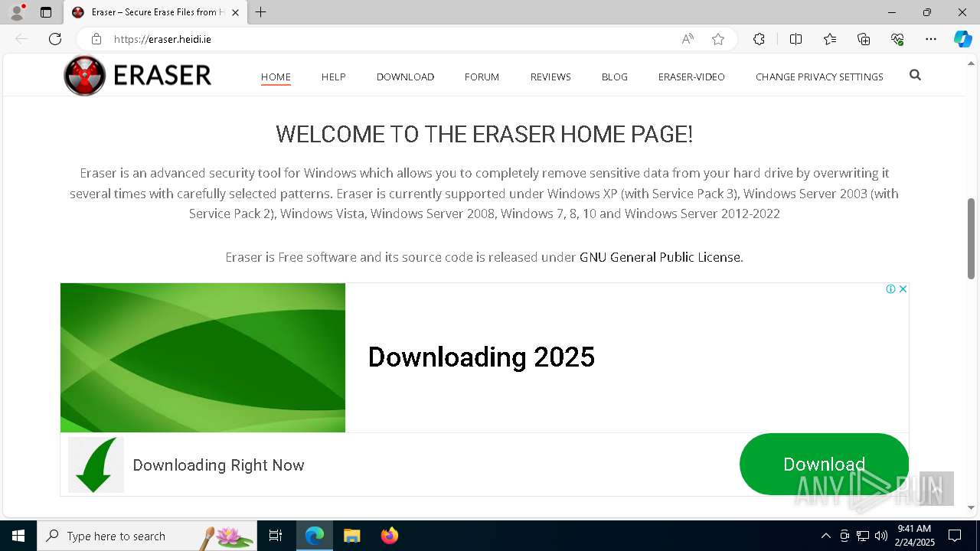Open the Edge profile icon
This screenshot has width=980, height=551.
point(16,12)
